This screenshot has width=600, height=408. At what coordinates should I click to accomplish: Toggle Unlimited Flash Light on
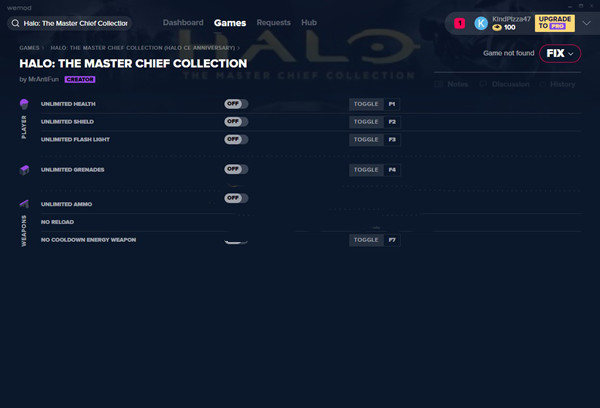click(236, 139)
